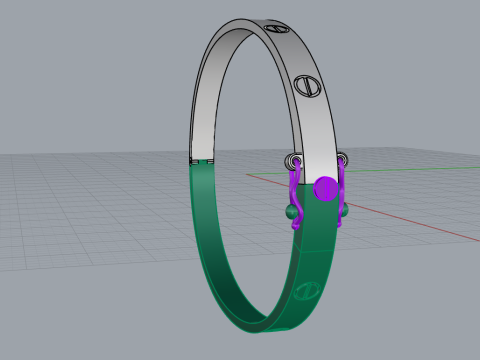Pick the screw motif at the top of the grey band
This screenshot has width=480, height=360.
click(276, 29)
